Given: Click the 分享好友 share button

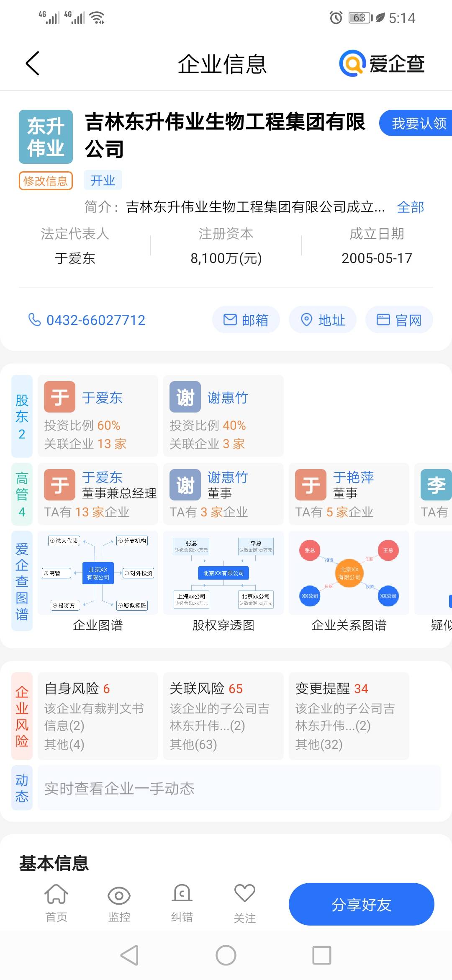Looking at the screenshot, I should 361,905.
